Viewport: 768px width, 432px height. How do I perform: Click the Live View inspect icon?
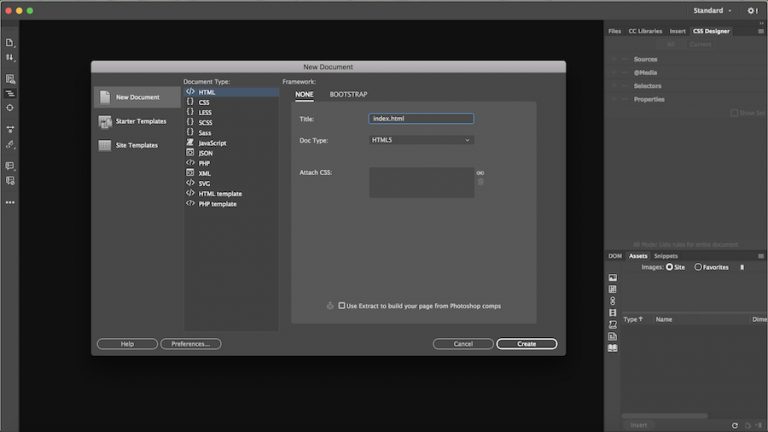pos(10,79)
